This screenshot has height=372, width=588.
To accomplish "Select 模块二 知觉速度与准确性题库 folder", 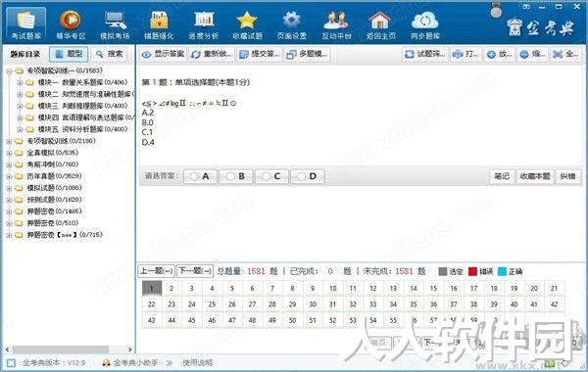I will 86,94.
